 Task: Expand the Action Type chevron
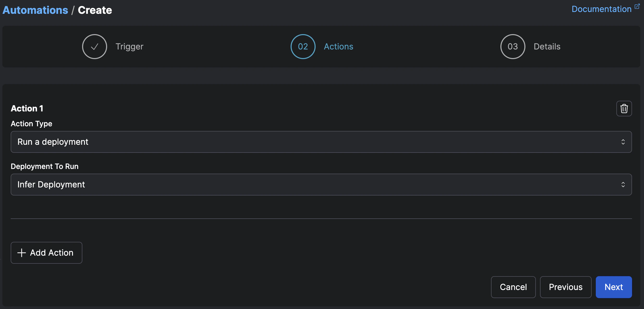coord(623,142)
